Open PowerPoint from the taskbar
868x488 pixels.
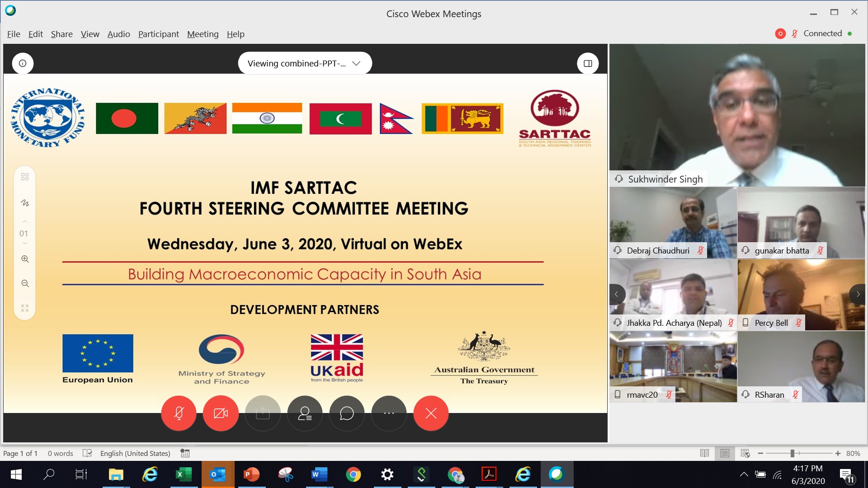coord(251,474)
